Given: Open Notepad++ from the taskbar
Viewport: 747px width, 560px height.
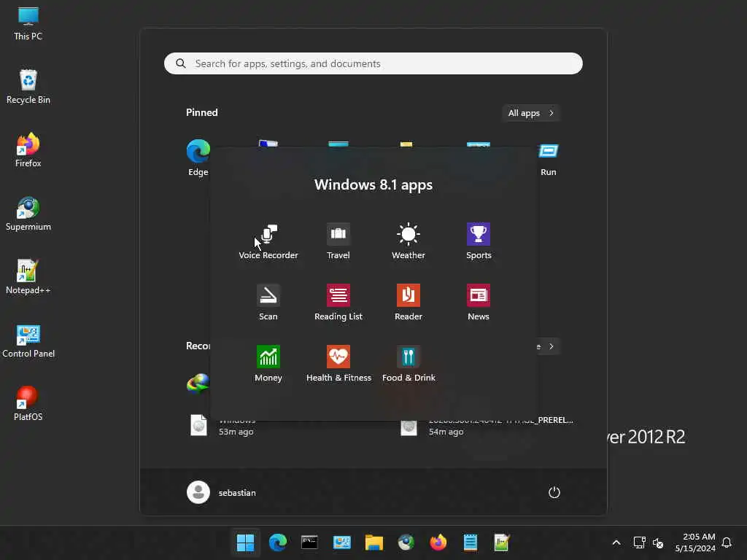Looking at the screenshot, I should click(502, 542).
